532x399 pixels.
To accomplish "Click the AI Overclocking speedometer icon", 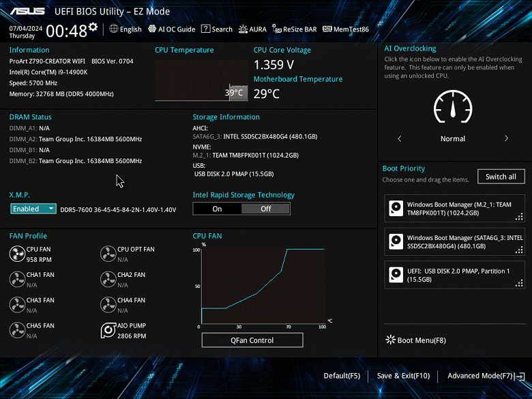I will pos(453,106).
